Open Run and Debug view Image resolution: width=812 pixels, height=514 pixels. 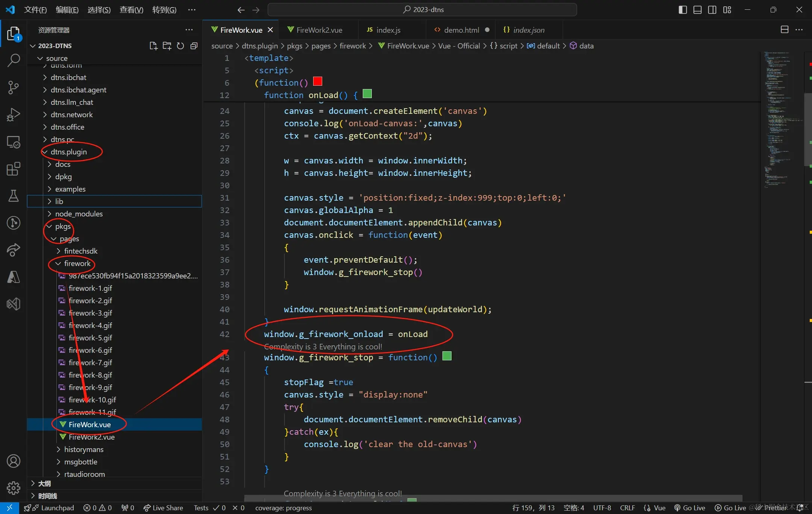pyautogui.click(x=14, y=115)
